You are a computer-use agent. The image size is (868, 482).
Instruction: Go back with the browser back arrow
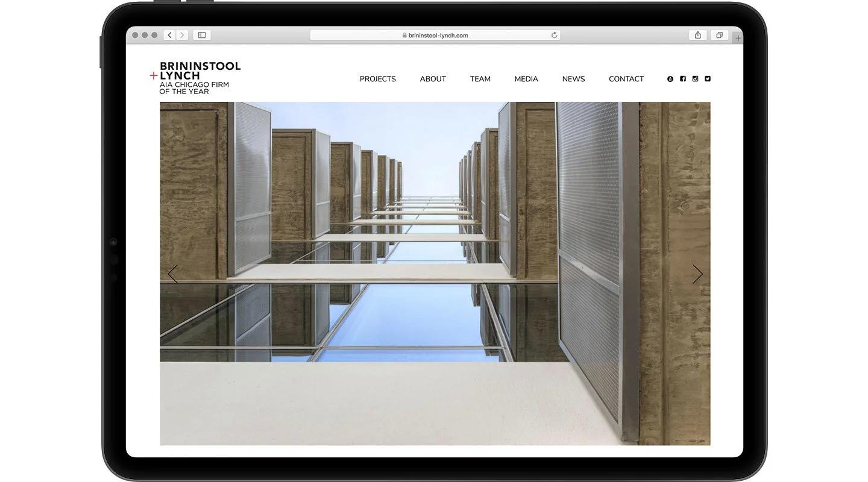[x=170, y=35]
